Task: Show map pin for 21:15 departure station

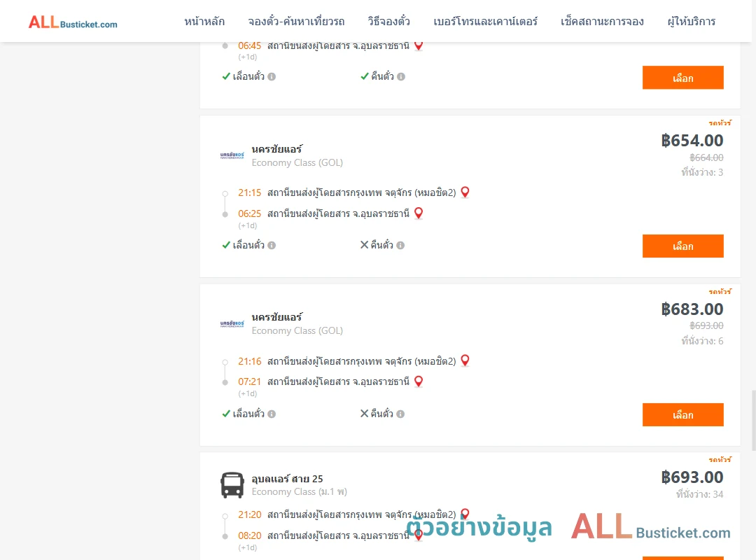Action: (465, 192)
